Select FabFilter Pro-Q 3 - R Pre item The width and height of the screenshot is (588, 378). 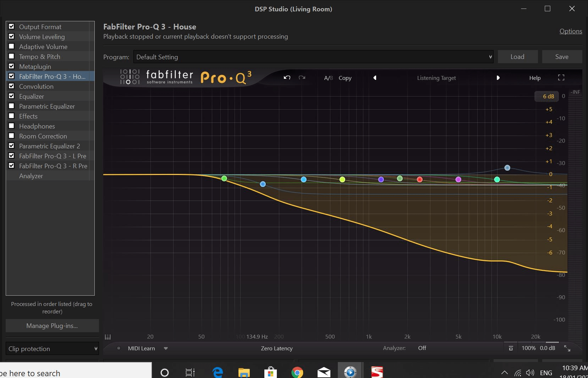[x=53, y=166]
